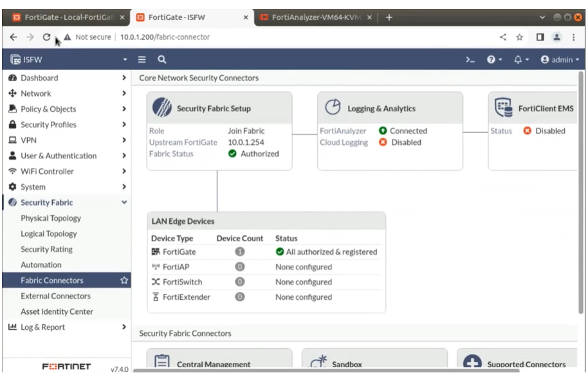Bookmark this page with star icon
Image resolution: width=588 pixels, height=384 pixels.
point(519,37)
